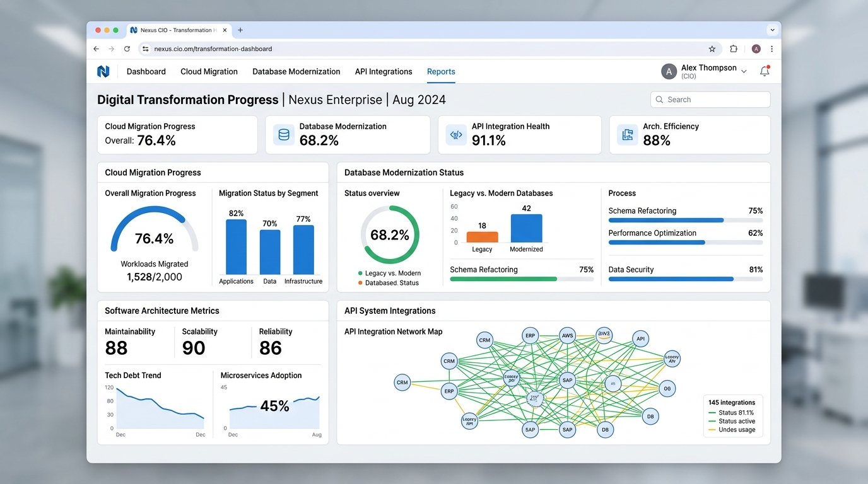The width and height of the screenshot is (868, 484).
Task: Click the "45%" Microservices Adoption value
Action: point(274,406)
